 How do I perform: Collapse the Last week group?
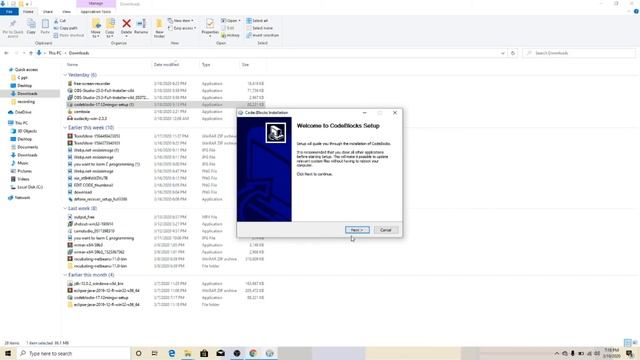tap(65, 209)
